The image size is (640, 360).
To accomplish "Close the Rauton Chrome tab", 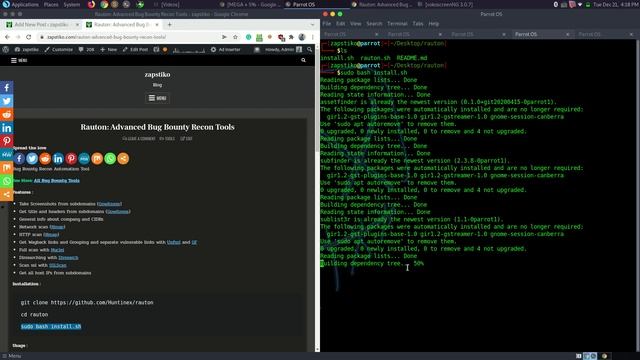I will (157, 24).
